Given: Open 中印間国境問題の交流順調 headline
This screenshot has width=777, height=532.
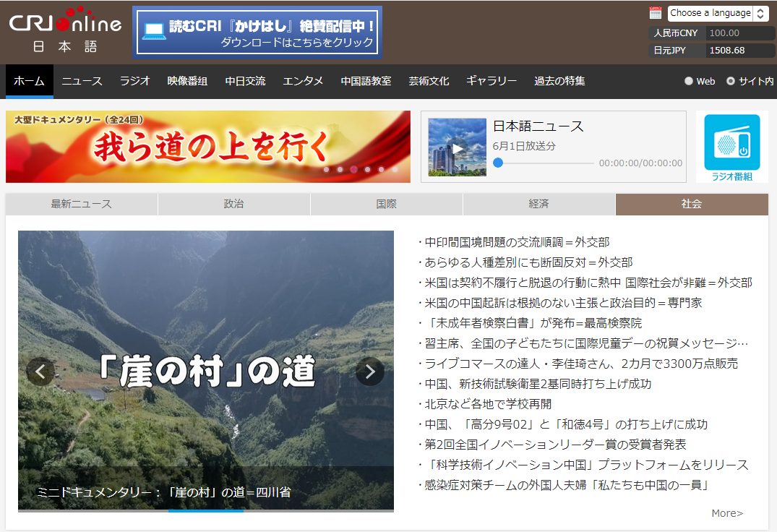Looking at the screenshot, I should point(517,242).
